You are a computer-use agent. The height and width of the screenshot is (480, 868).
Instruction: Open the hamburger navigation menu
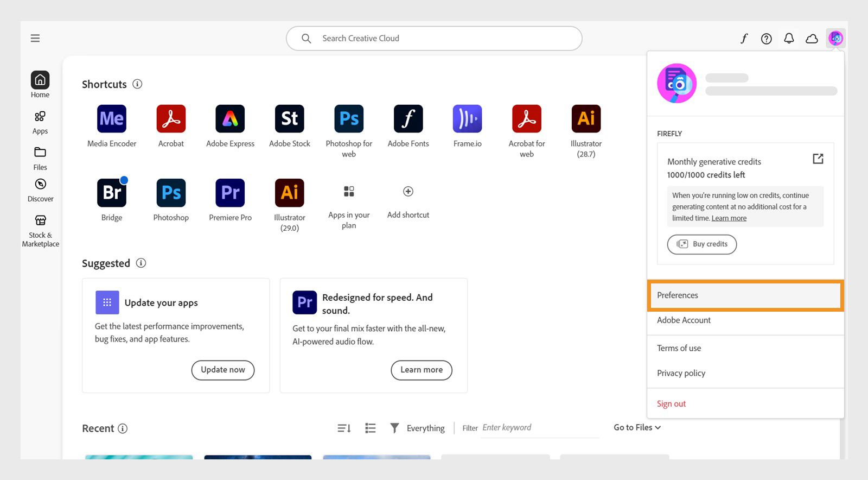[35, 38]
